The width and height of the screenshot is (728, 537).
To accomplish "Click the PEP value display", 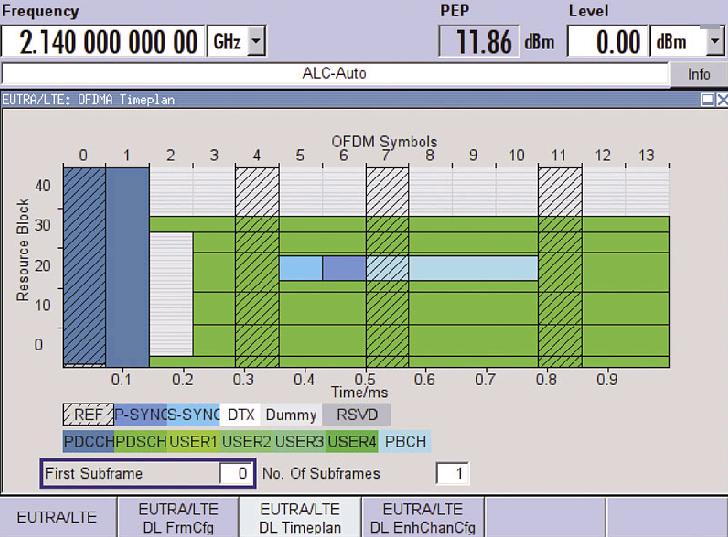I will pos(479,41).
